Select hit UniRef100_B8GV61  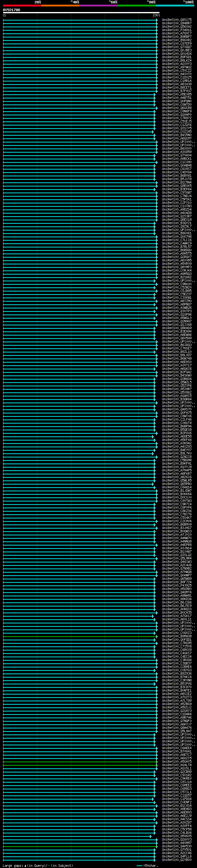(177, 233)
